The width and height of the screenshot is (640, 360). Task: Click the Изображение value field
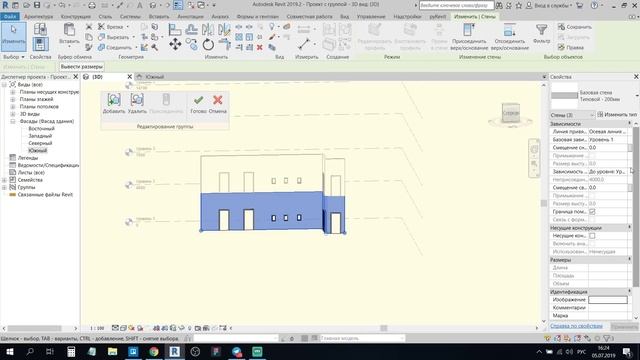click(607, 300)
